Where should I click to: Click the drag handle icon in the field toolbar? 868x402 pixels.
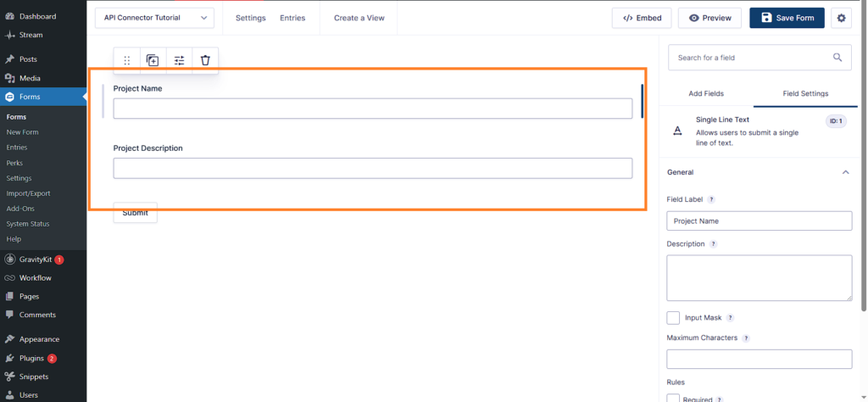pyautogui.click(x=127, y=61)
